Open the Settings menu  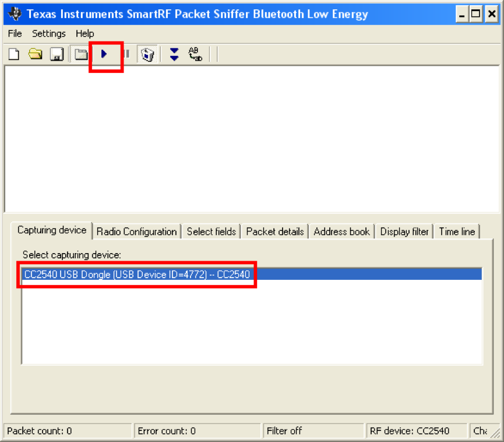point(49,33)
